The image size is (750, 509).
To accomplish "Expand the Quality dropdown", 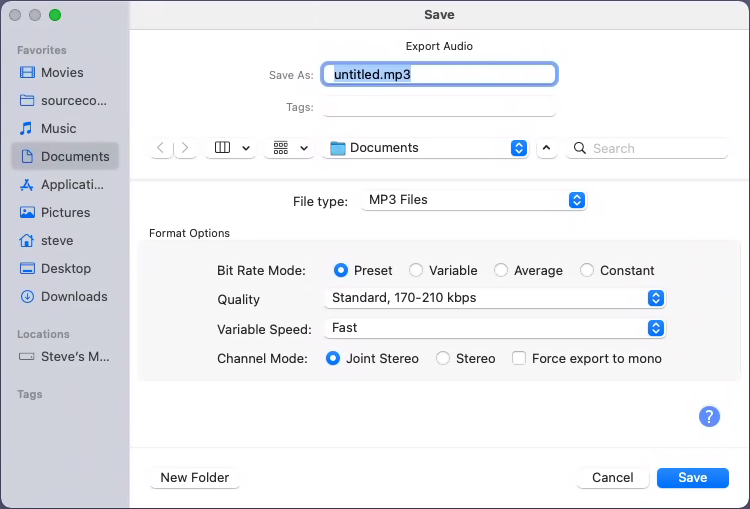I will [496, 298].
